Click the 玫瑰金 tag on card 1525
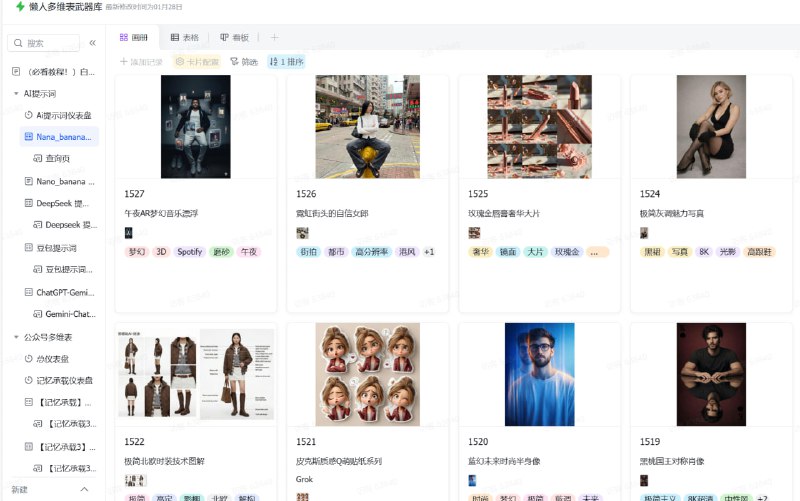 pos(567,252)
